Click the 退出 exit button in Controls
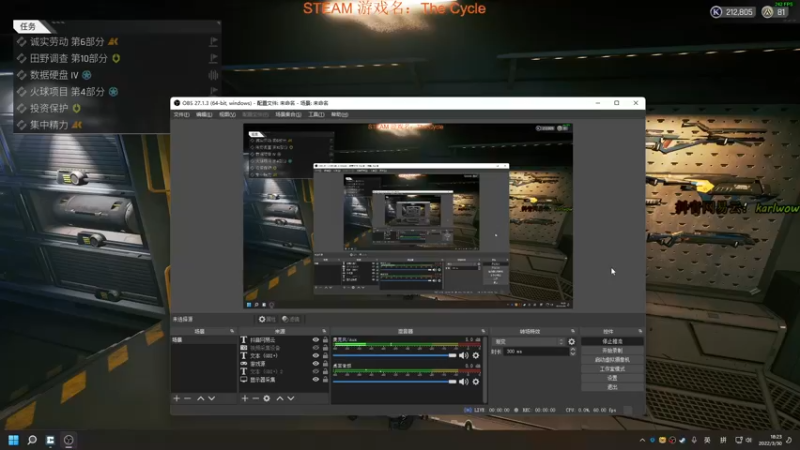This screenshot has width=800, height=450. pos(612,387)
